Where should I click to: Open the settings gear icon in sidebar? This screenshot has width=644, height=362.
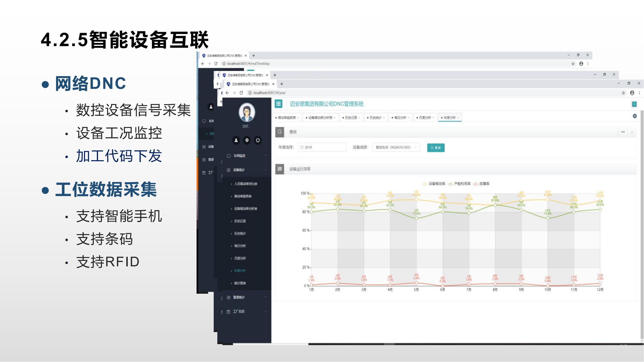click(x=247, y=140)
